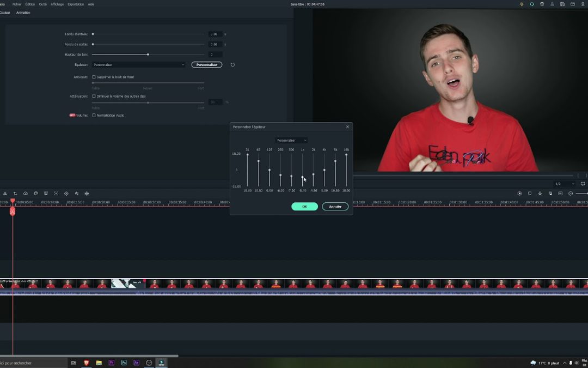Screen dimensions: 588x368
Task: Click the crop tool icon
Action: (15, 194)
